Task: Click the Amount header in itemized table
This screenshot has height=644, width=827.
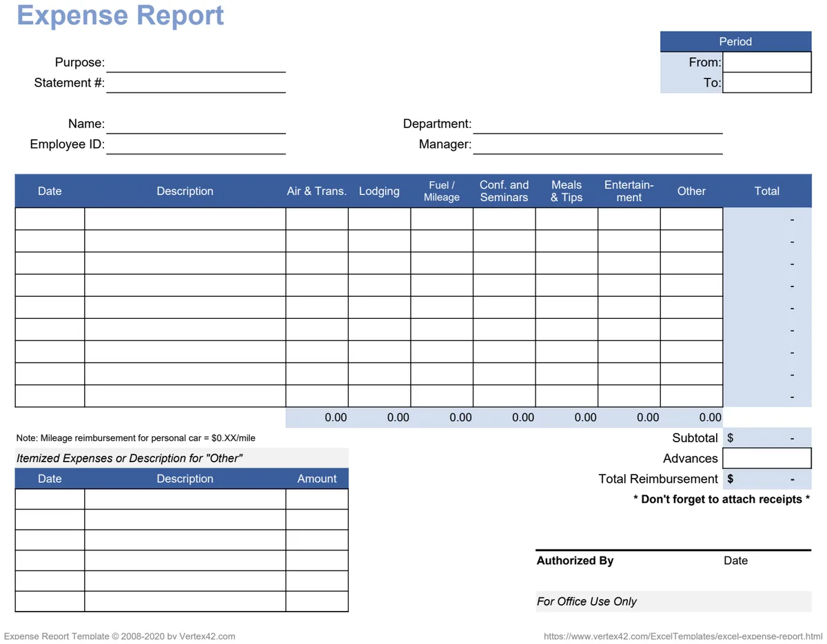Action: 317,479
